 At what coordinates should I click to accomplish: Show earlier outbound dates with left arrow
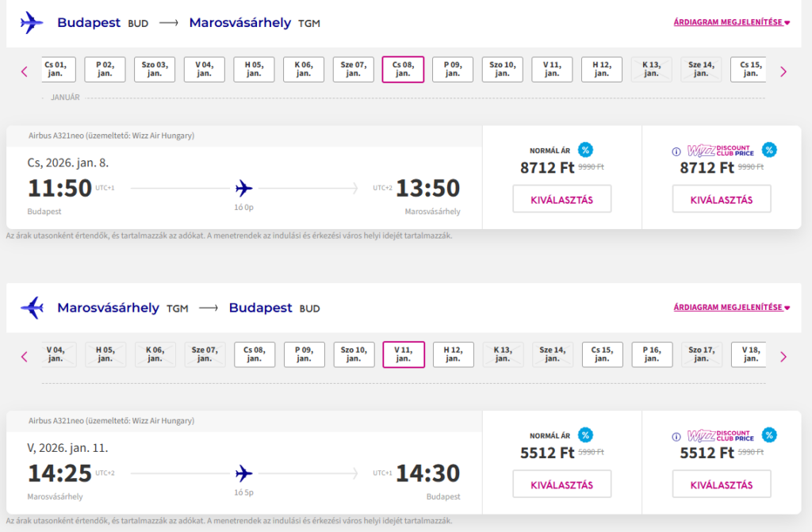point(24,71)
